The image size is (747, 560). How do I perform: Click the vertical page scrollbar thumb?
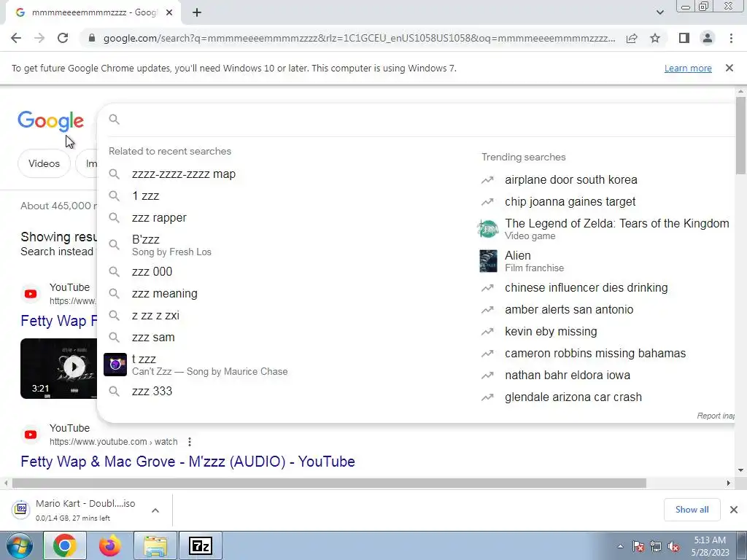(740, 136)
